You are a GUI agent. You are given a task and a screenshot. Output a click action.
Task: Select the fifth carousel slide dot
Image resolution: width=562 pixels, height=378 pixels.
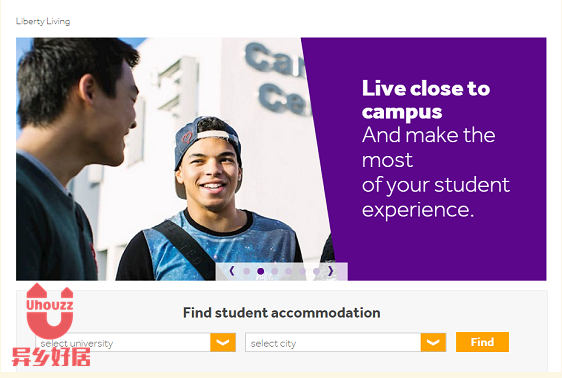303,271
